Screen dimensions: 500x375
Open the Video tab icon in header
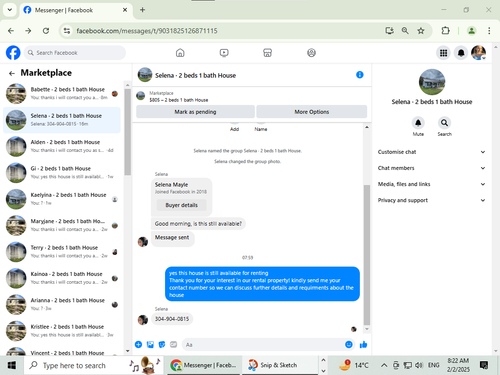224,53
